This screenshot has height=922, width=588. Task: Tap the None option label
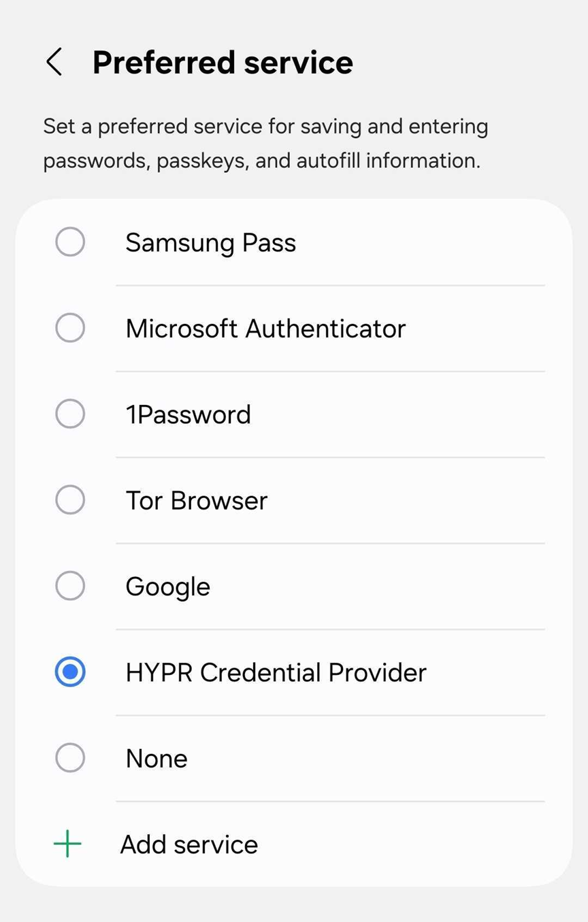[x=157, y=759]
